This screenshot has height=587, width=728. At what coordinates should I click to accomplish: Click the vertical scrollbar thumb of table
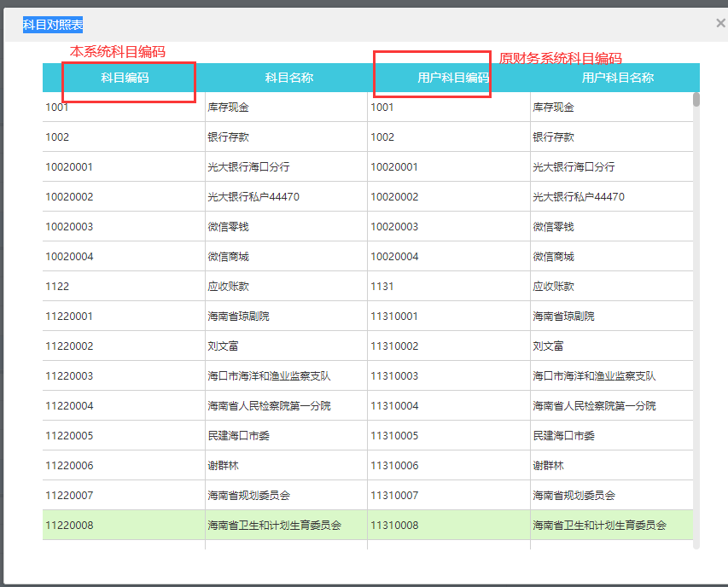(x=696, y=100)
